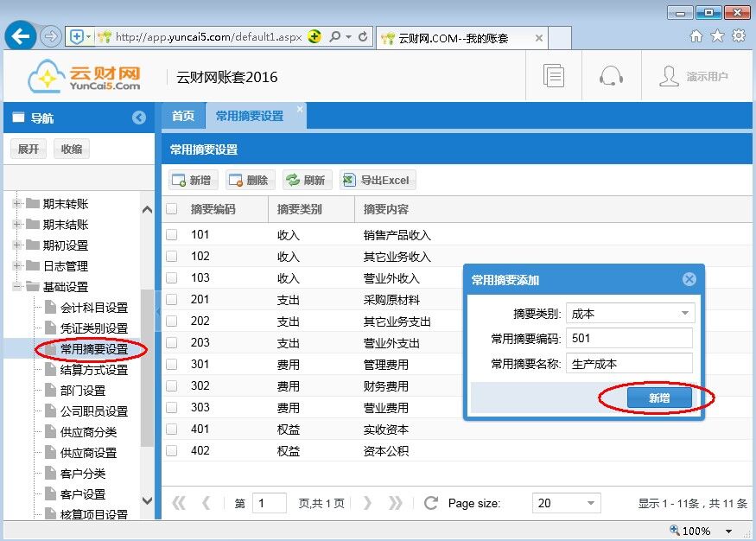The image size is (756, 541).
Task: Close the 常用摘要添加 dialog
Action: click(689, 279)
